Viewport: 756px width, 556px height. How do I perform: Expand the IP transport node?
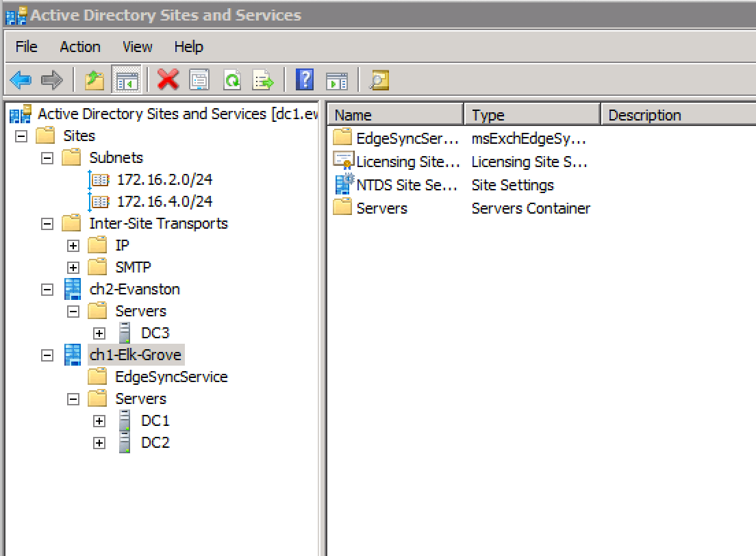point(73,246)
